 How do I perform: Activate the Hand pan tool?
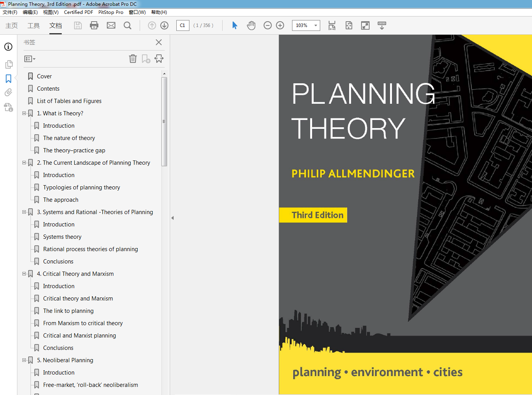point(251,25)
